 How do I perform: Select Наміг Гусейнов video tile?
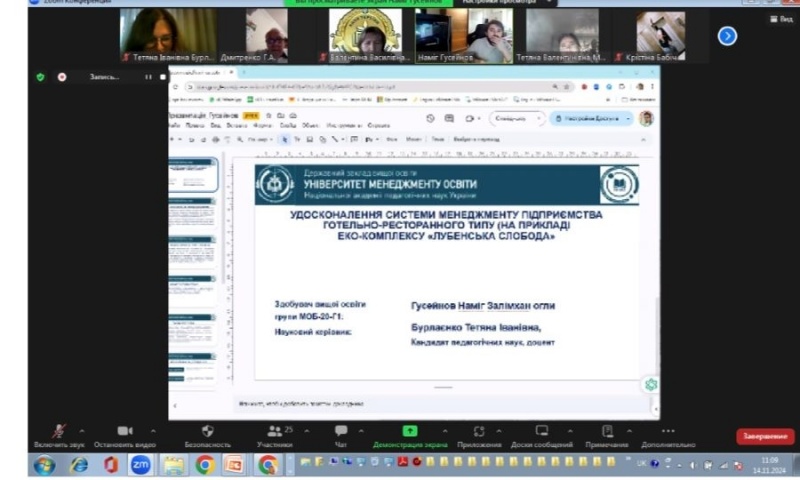click(464, 35)
